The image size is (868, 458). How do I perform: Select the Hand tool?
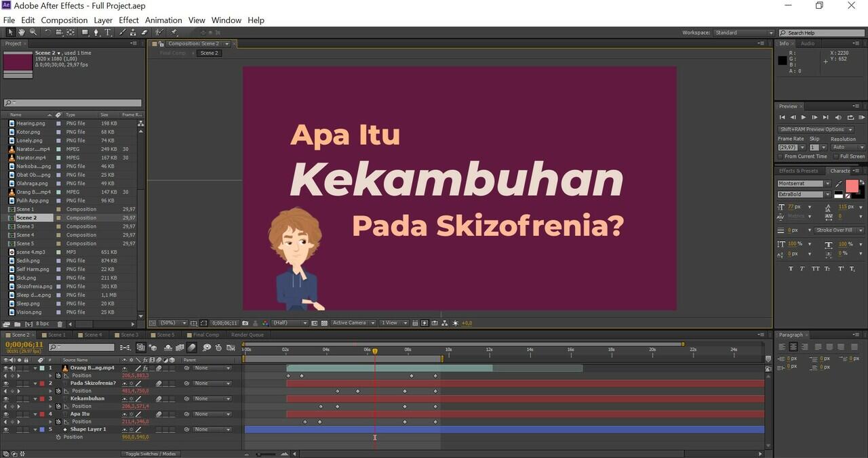(22, 32)
